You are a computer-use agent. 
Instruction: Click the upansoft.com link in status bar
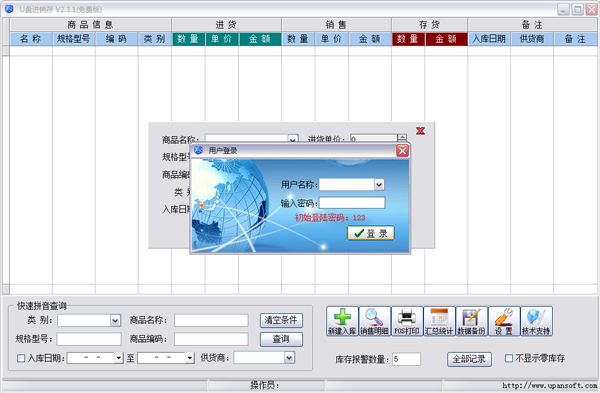(x=550, y=385)
